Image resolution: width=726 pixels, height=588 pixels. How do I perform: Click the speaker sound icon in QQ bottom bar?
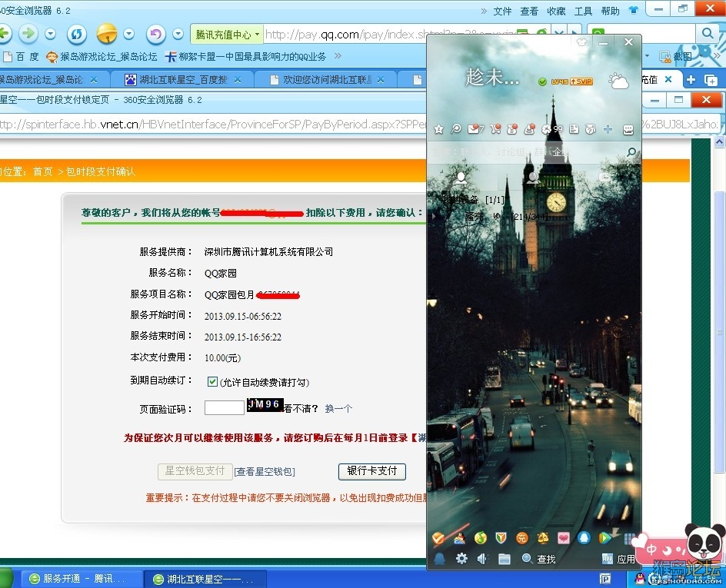(x=482, y=559)
